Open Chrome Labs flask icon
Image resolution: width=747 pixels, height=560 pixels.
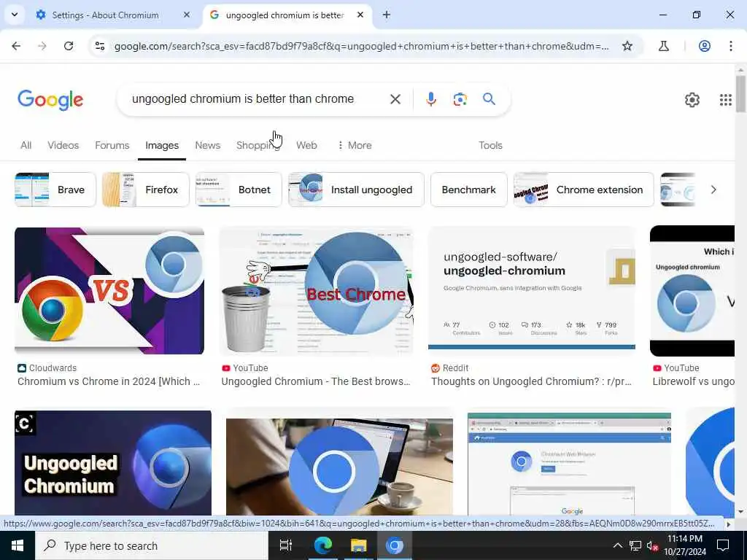[x=664, y=46]
